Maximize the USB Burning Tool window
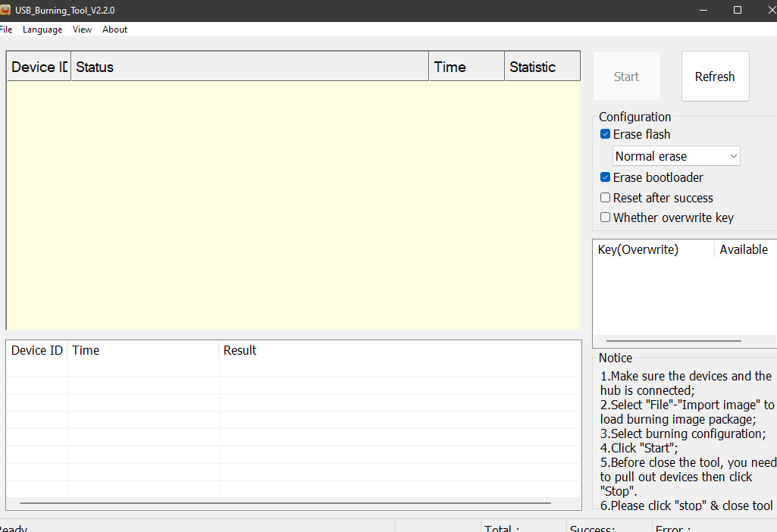Screen dimensions: 777x532 (x=738, y=10)
